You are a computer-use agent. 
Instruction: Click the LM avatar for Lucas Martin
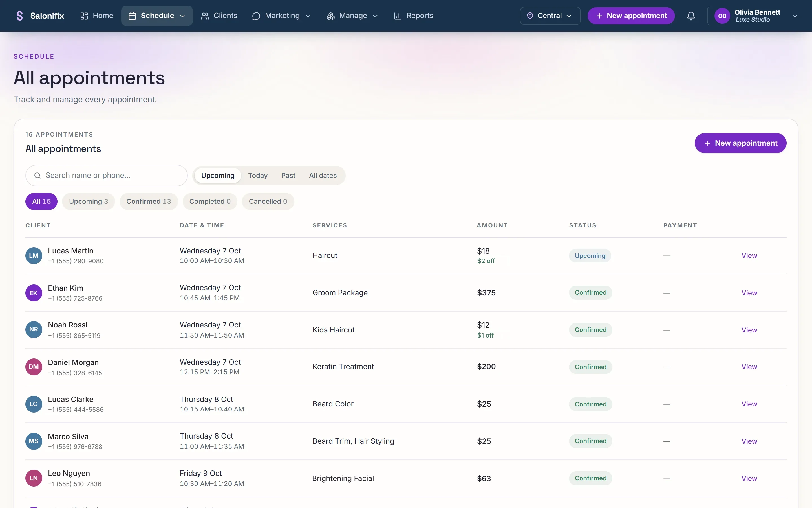34,256
